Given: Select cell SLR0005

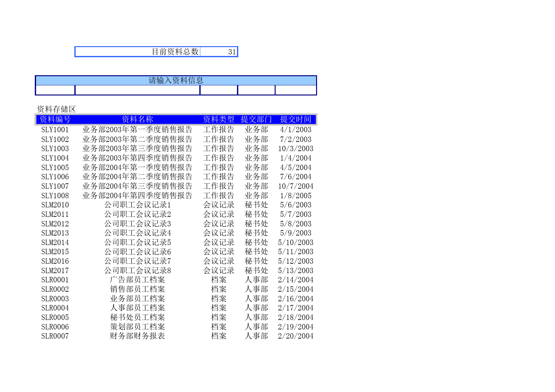Looking at the screenshot, I should [55, 317].
